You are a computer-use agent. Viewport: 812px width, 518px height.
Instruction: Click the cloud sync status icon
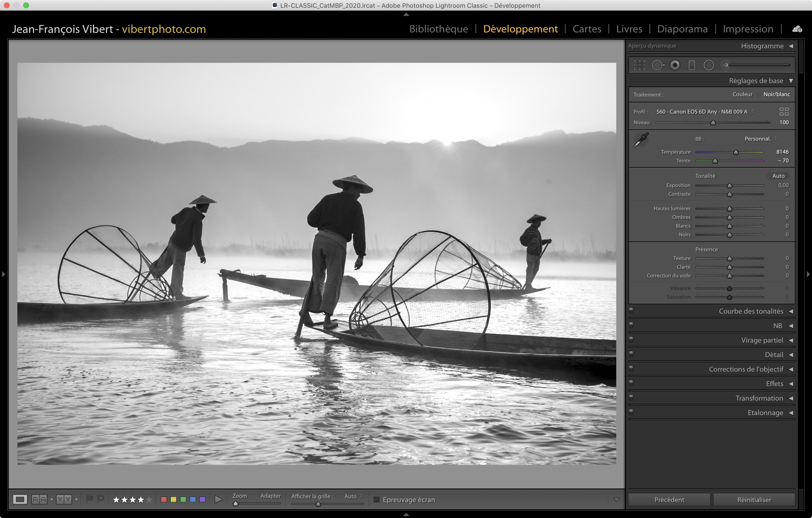[797, 29]
